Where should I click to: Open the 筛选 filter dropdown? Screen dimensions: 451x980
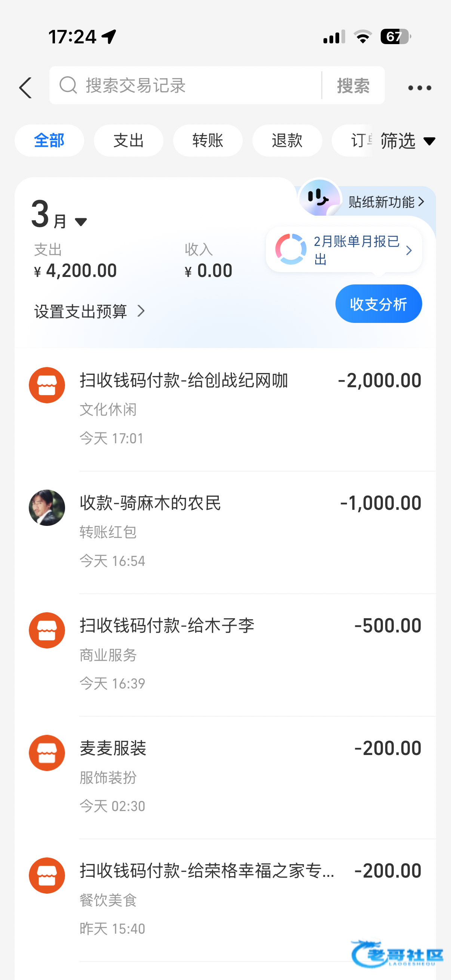click(407, 141)
